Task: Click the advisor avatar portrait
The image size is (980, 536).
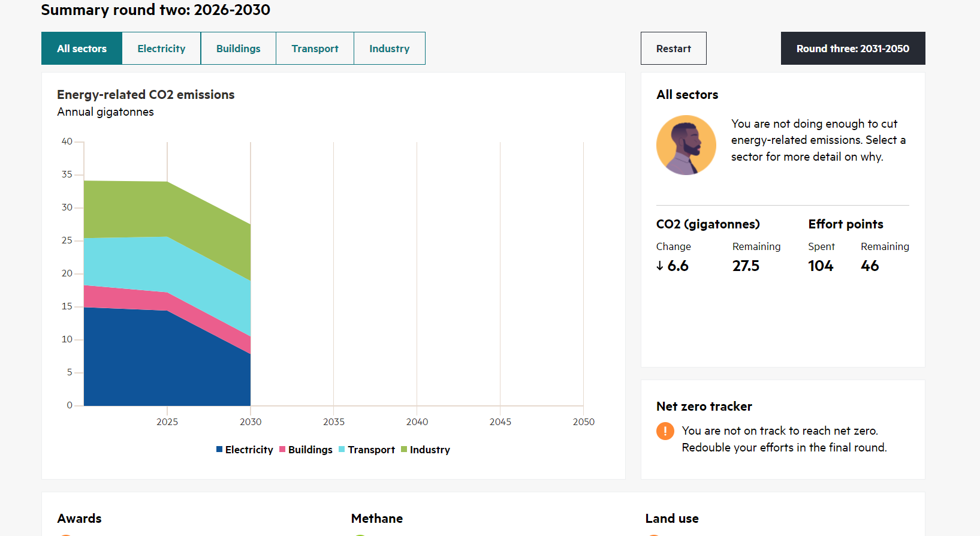Action: [x=686, y=145]
